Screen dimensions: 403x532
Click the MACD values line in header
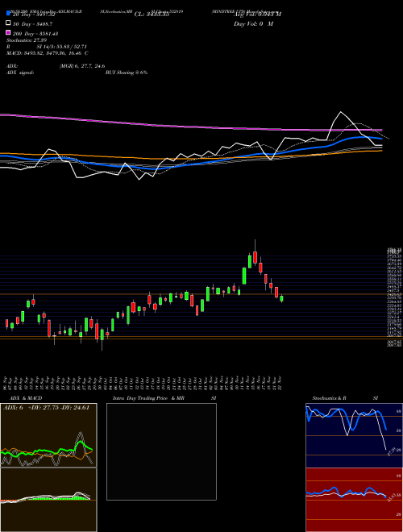pyautogui.click(x=48, y=53)
